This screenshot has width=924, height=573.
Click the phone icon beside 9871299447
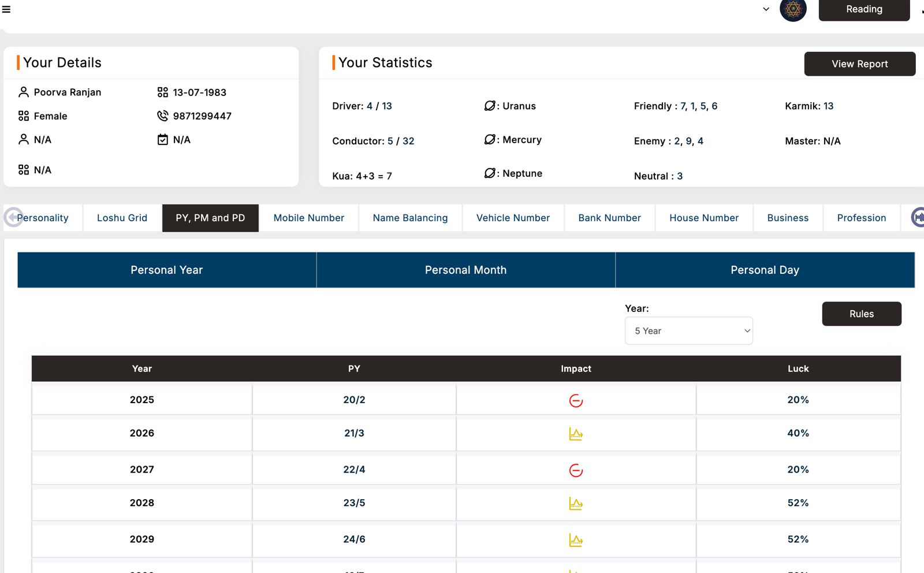pos(163,116)
